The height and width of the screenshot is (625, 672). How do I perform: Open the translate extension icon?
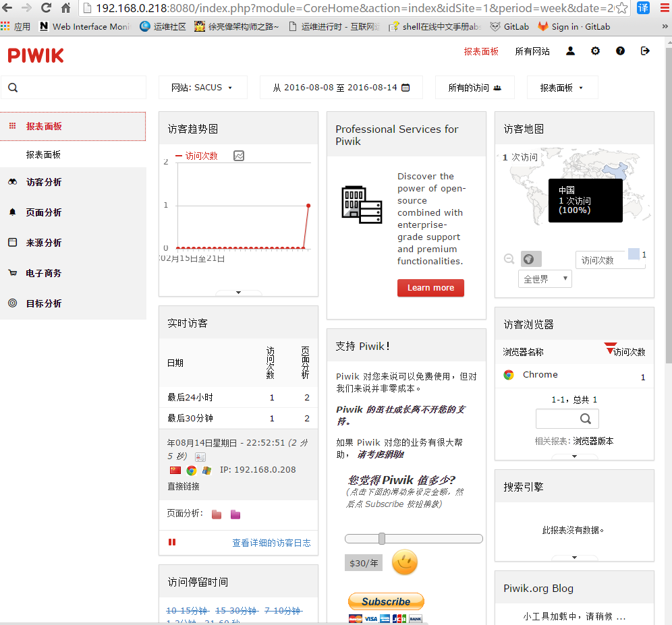pos(643,7)
